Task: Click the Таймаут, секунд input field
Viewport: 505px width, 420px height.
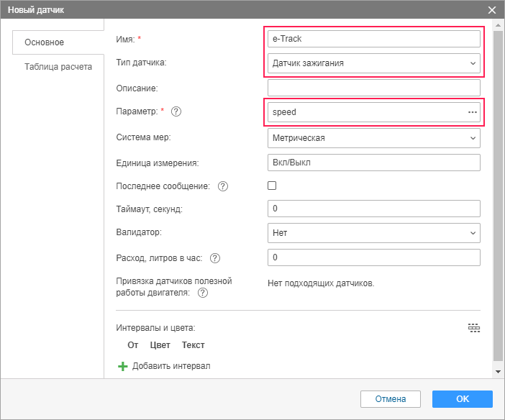Action: 373,209
